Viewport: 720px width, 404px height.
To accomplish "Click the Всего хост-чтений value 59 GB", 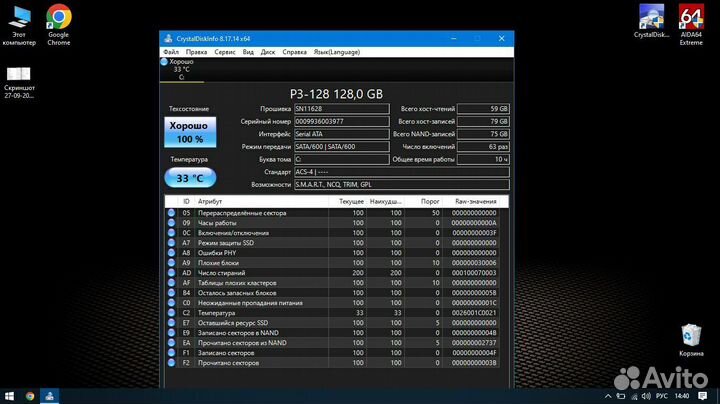I will 483,109.
